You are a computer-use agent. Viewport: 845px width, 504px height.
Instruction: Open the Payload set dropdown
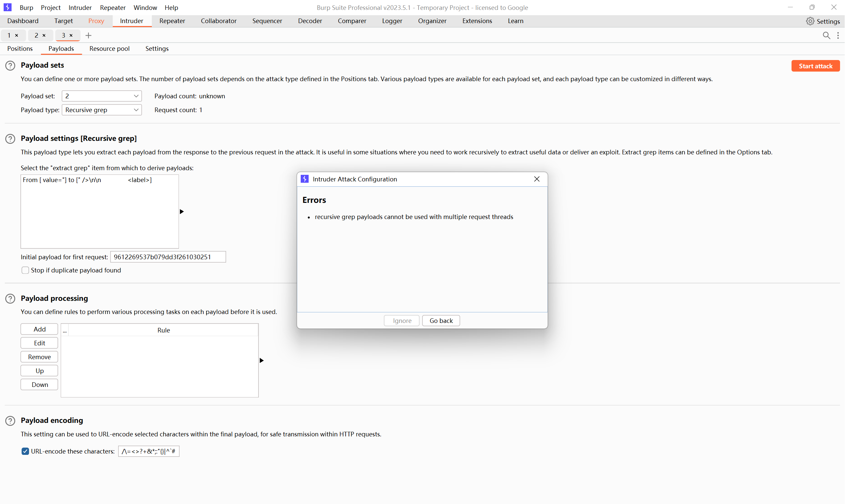click(102, 96)
